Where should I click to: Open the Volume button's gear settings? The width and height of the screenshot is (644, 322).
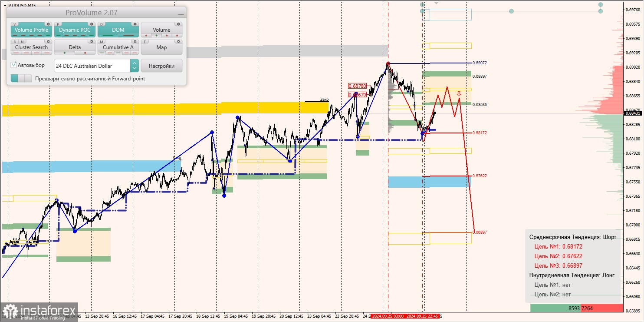click(x=178, y=24)
